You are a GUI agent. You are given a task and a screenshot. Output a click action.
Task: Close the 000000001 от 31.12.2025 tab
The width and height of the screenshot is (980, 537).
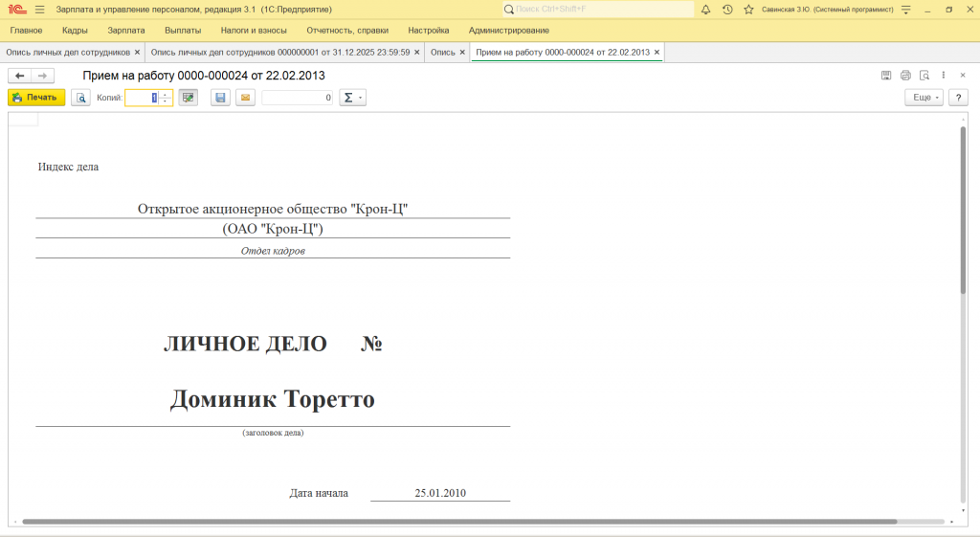tap(417, 53)
